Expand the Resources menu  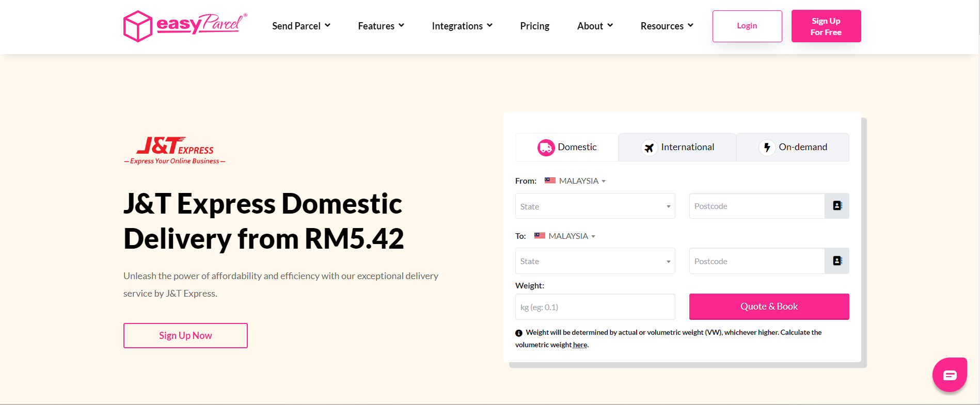click(667, 26)
